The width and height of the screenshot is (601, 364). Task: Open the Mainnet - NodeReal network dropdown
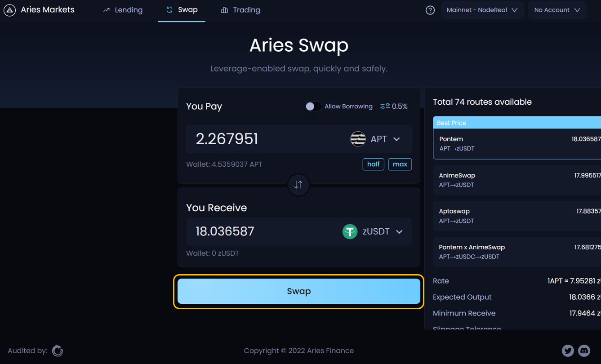pos(482,10)
